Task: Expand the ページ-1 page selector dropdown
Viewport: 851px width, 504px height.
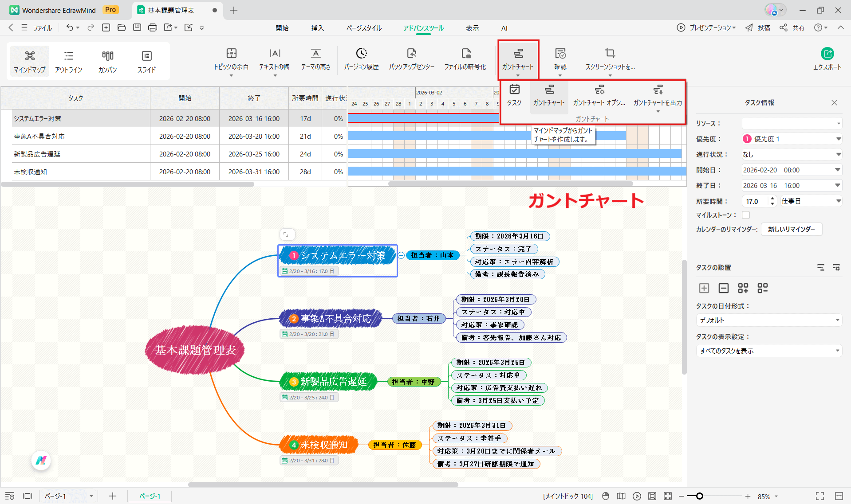Action: pos(91,496)
